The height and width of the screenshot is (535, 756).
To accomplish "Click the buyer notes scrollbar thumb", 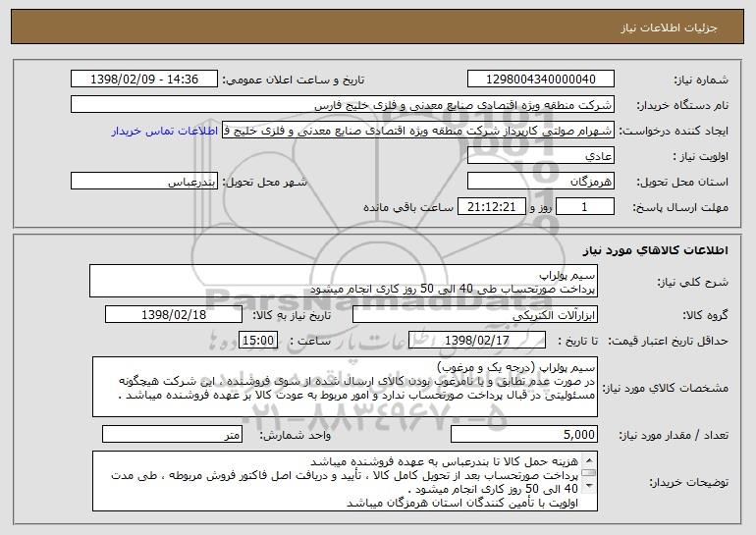I will (x=589, y=473).
